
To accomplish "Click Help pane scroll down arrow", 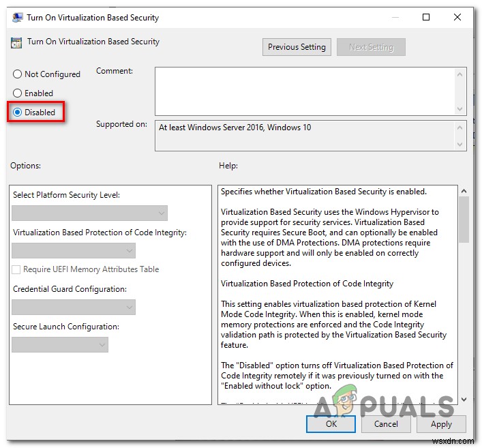I will 464,399.
